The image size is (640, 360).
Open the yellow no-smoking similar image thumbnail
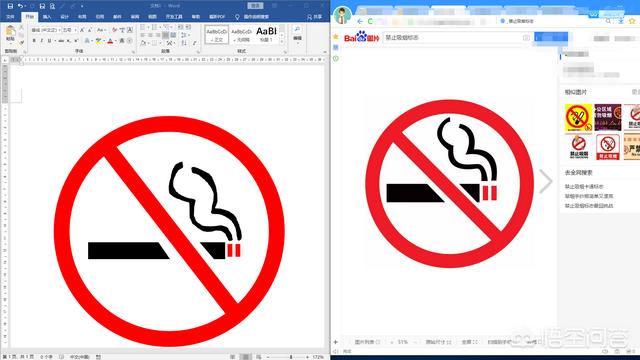click(x=578, y=118)
